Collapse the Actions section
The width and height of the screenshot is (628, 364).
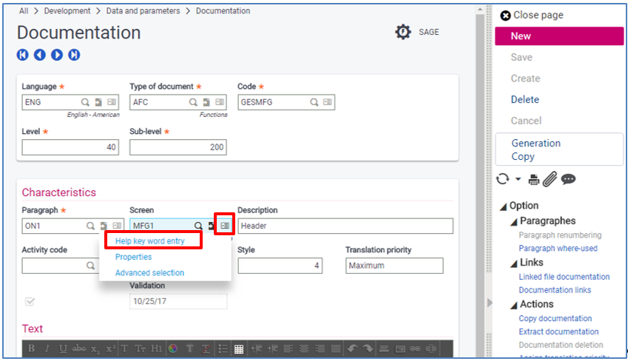[x=514, y=304]
